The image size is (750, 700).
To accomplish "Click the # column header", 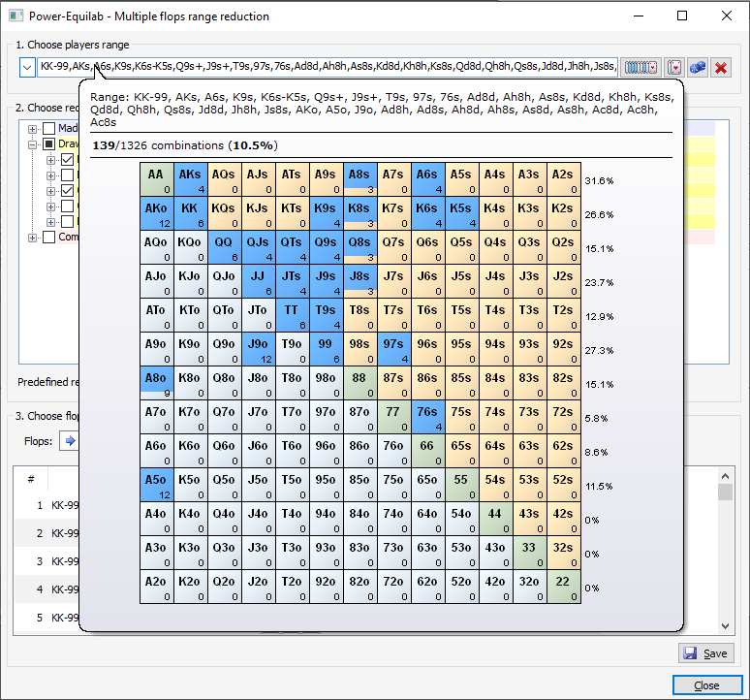I will point(31,479).
